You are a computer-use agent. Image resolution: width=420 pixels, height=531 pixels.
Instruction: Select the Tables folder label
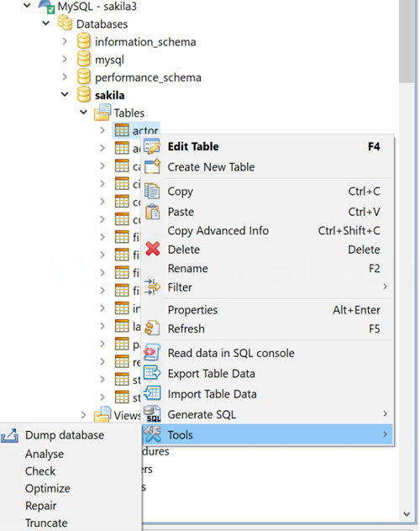[x=129, y=113]
